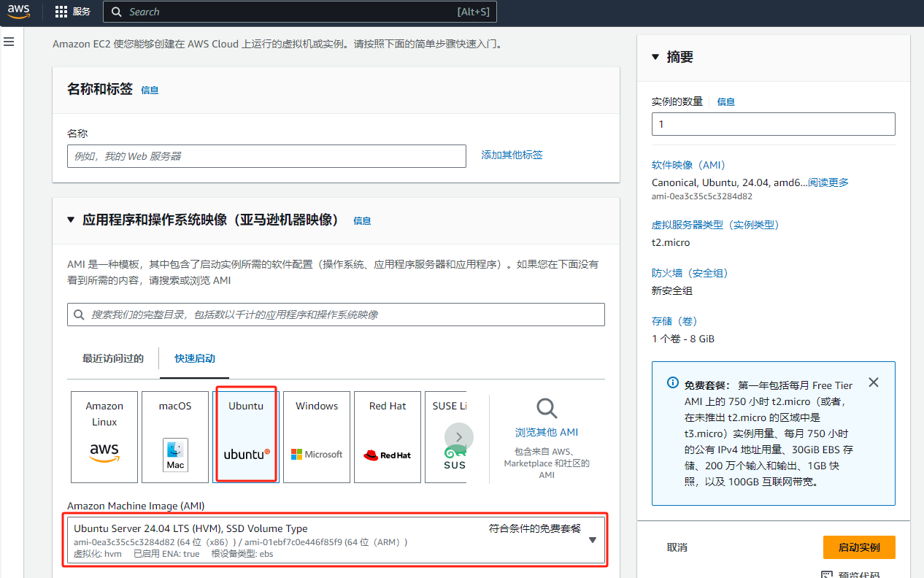Select the Windows Microsoft AMI tile
The width and height of the screenshot is (924, 578).
[x=317, y=436]
